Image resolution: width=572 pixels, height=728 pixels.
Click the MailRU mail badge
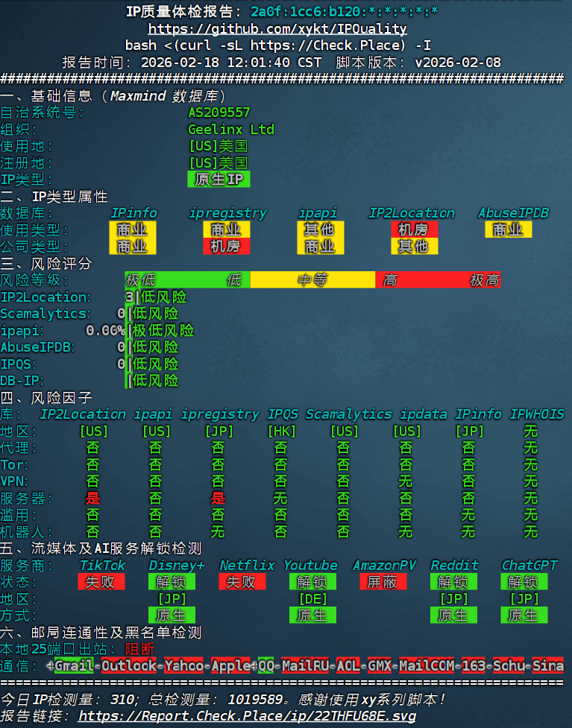(x=305, y=666)
